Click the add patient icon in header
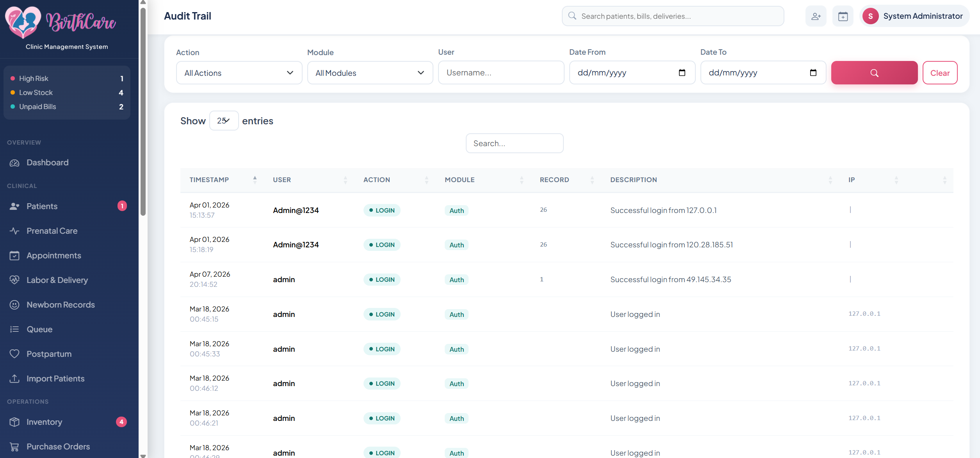 point(816,16)
